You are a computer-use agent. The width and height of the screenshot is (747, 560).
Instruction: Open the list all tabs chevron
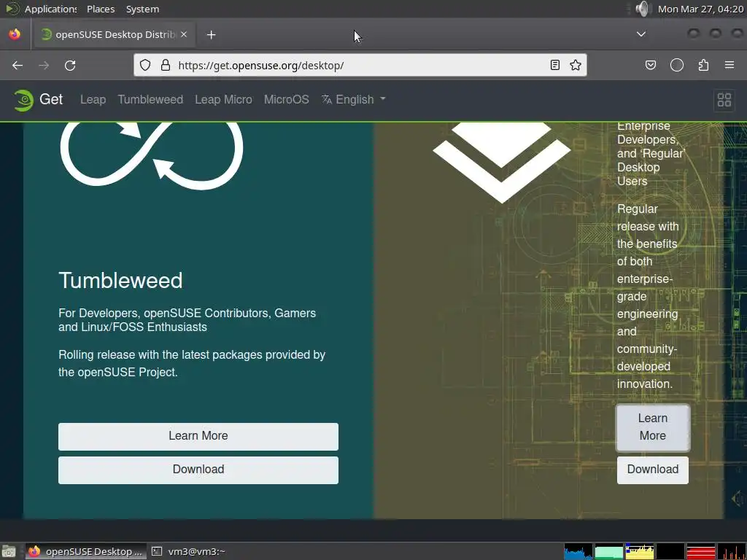pos(641,34)
